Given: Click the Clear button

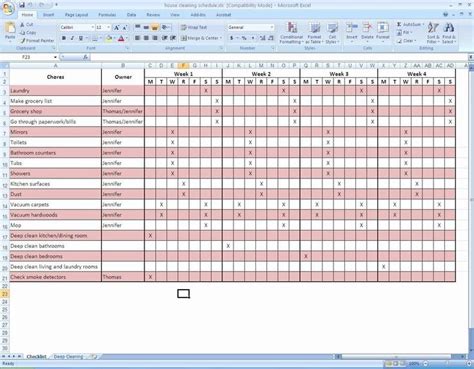Looking at the screenshot, I should (407, 41).
